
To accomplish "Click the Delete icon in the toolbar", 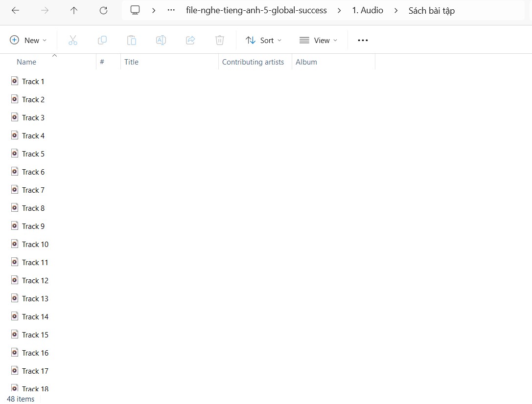I will tap(220, 40).
